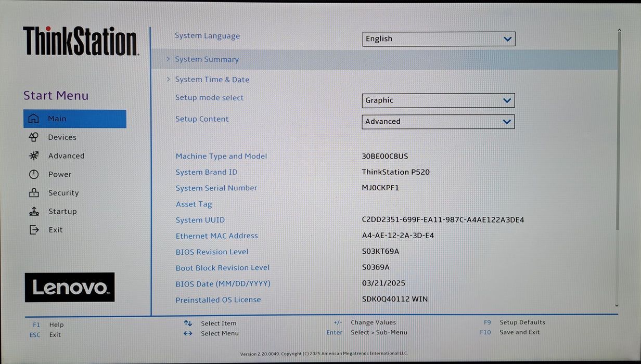Click the Lenovo logo
Screen dimensions: 641x364
pos(70,287)
